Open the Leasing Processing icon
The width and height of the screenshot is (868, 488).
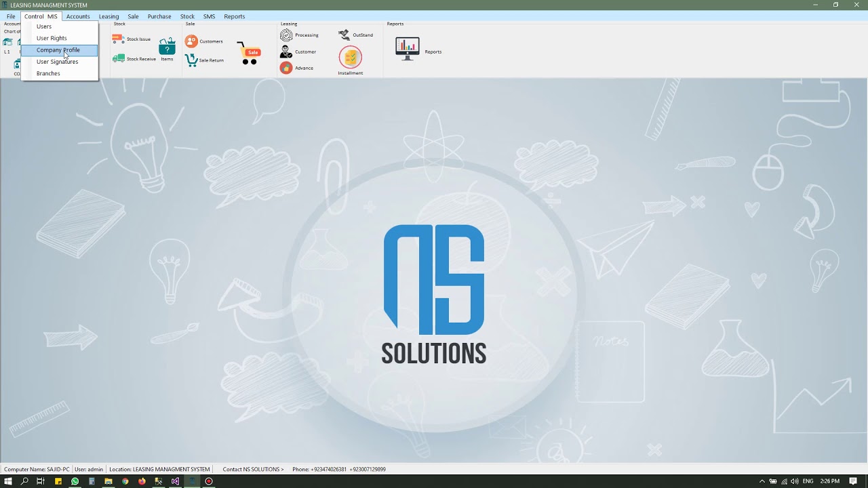tap(286, 35)
